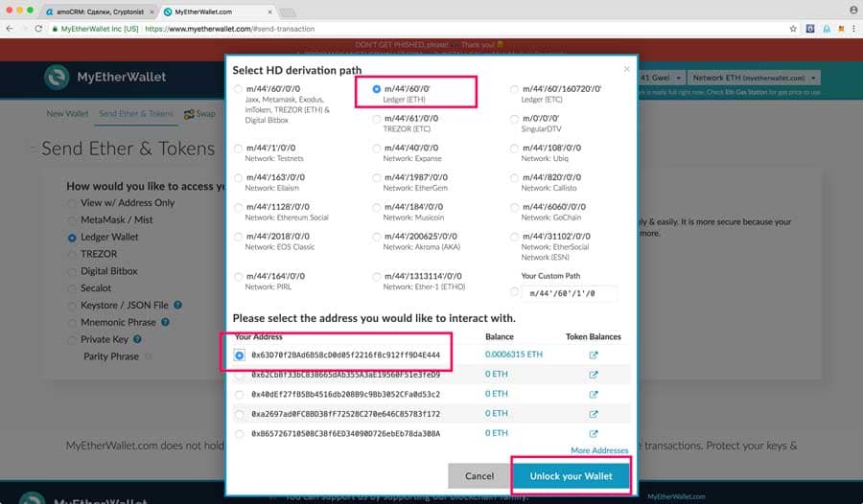
Task: Open the Send Ether & Tokens tab
Action: pos(136,113)
